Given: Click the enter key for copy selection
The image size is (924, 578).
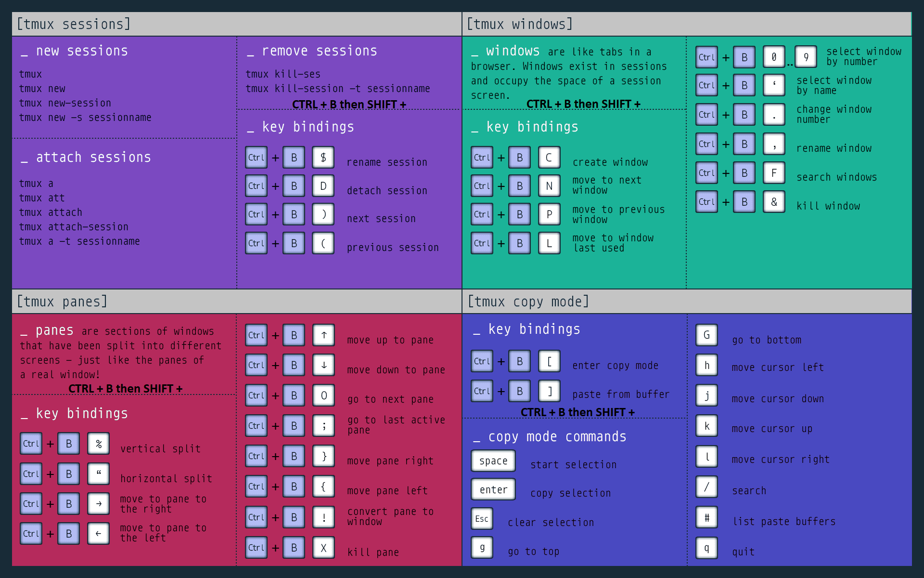Looking at the screenshot, I should point(493,489).
